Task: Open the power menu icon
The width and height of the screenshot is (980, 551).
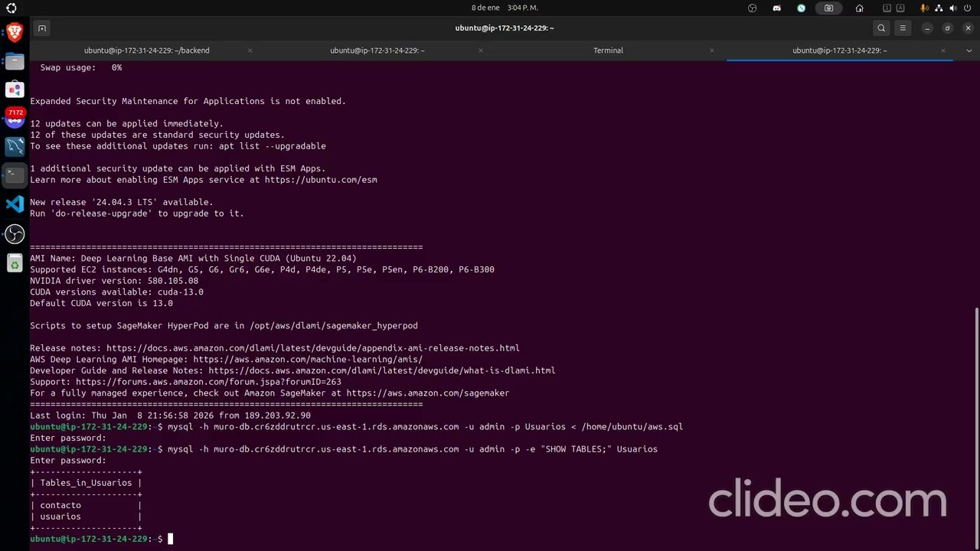Action: point(968,8)
